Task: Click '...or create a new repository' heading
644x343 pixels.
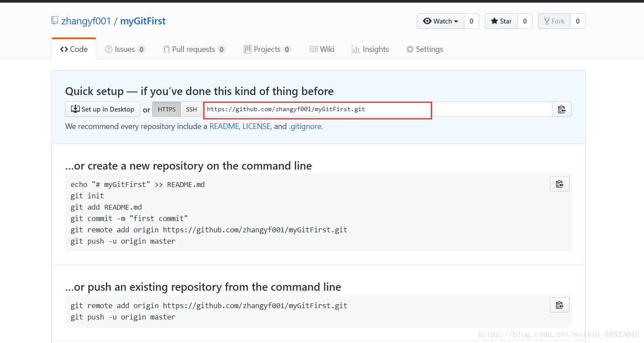Action: click(188, 166)
